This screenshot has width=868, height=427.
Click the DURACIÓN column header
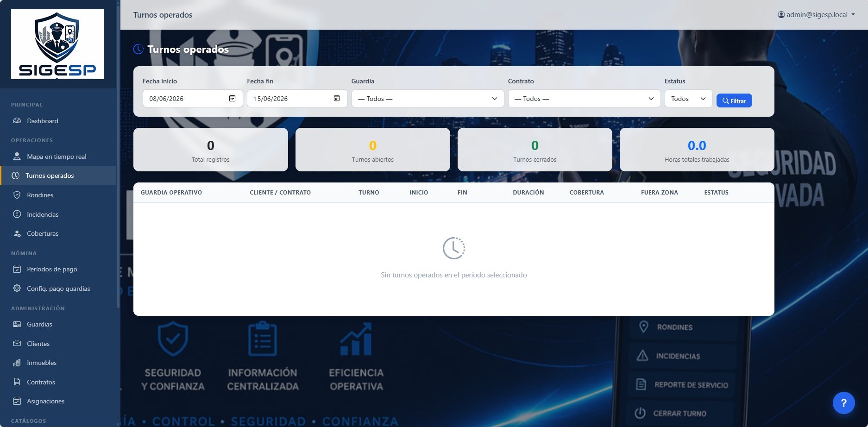(528, 193)
